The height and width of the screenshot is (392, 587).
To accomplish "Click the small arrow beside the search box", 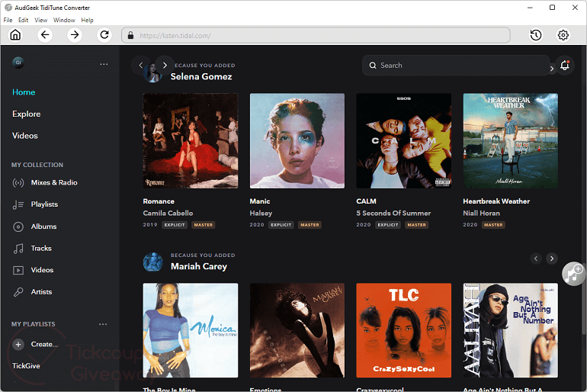I will pos(551,69).
